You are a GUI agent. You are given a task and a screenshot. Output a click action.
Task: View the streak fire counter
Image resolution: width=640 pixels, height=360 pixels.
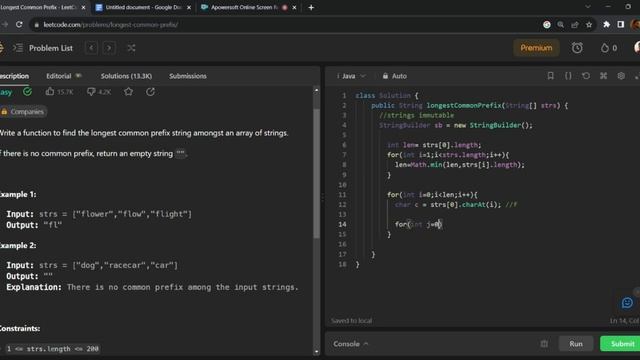tap(609, 48)
